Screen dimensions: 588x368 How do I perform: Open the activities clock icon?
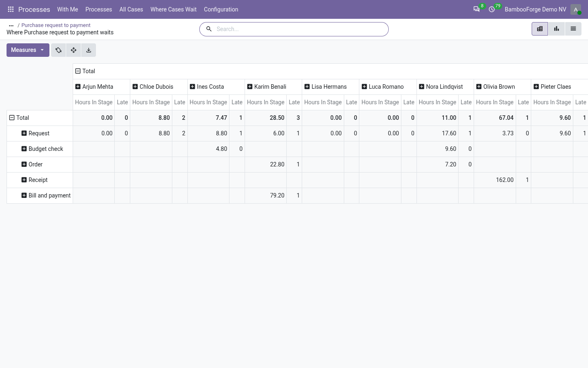click(x=492, y=9)
